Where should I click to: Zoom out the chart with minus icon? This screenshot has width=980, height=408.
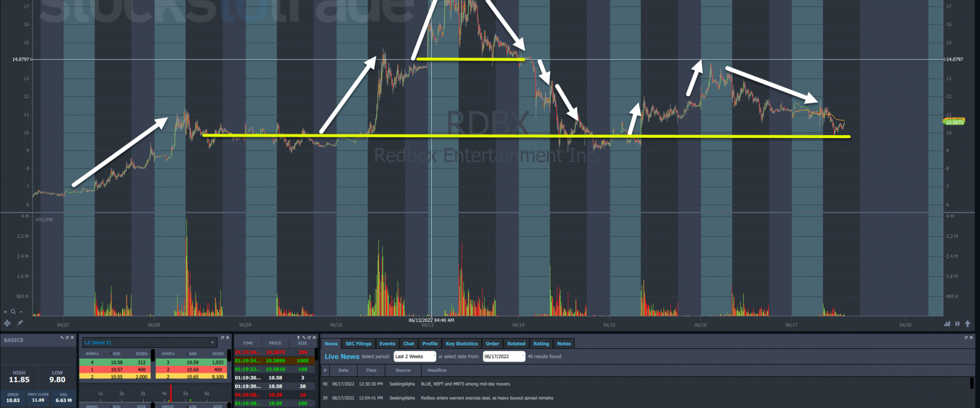[x=21, y=312]
